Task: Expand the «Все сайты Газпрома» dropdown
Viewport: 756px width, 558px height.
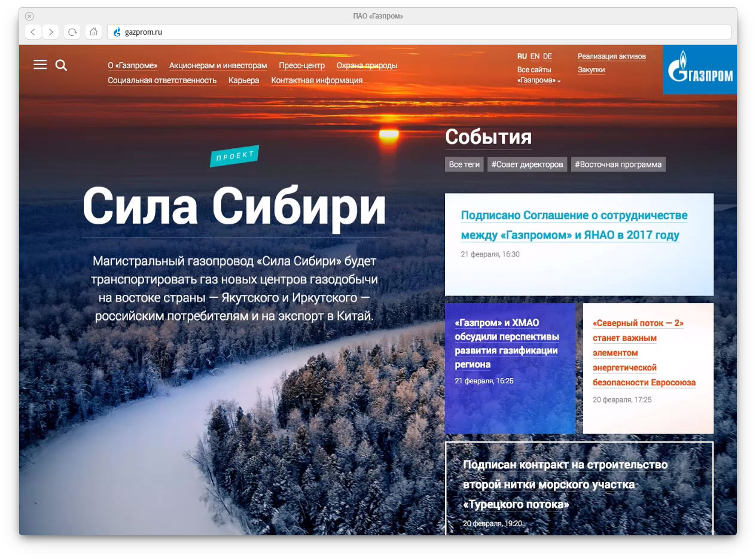Action: 539,80
